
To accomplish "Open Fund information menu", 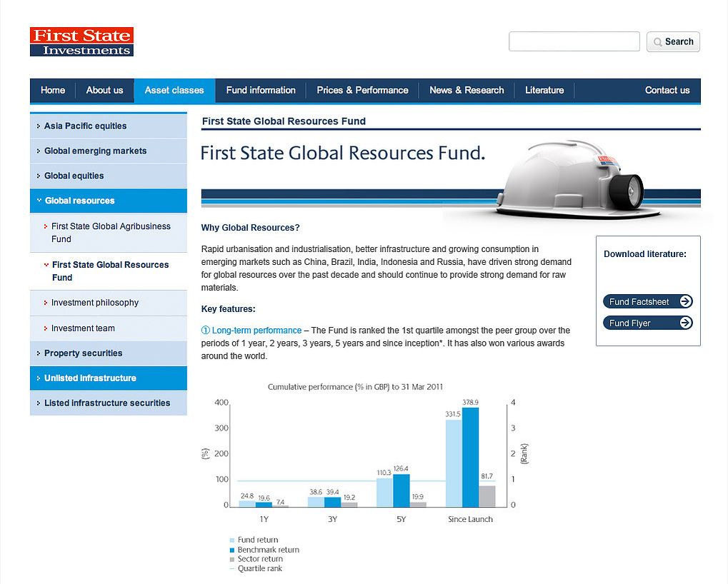I will [x=261, y=91].
